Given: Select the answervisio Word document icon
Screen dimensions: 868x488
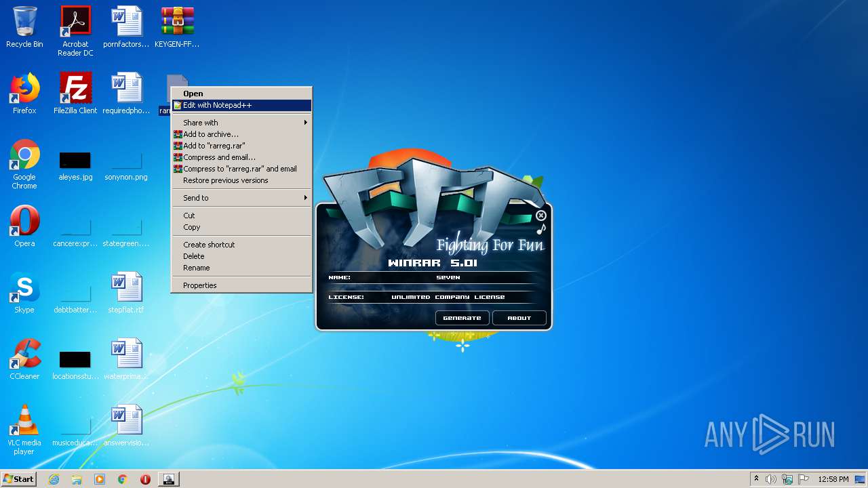Looking at the screenshot, I should pyautogui.click(x=126, y=426).
